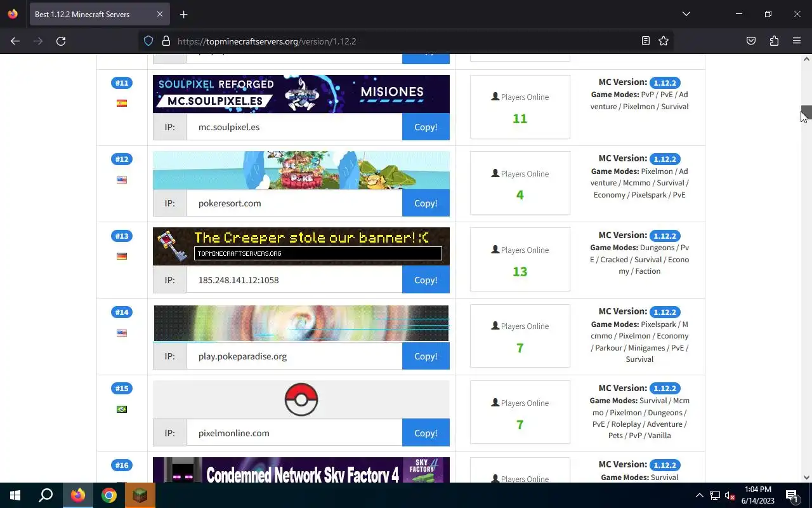The height and width of the screenshot is (508, 812).
Task: Click the 1.12.2 version badge for server #12
Action: [x=665, y=159]
